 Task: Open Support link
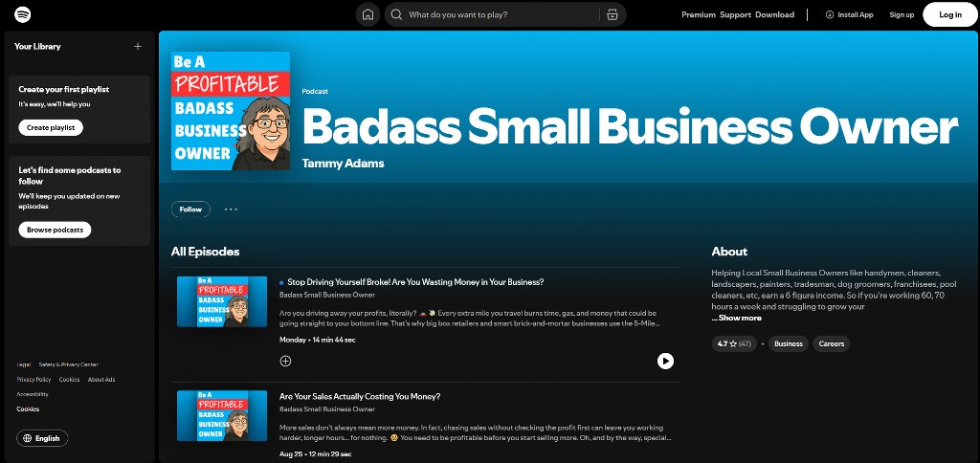(x=735, y=14)
